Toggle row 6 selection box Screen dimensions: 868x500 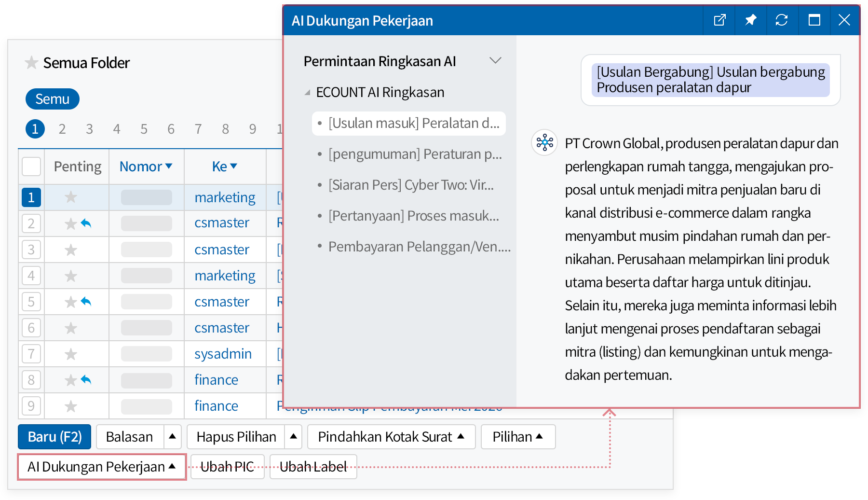(31, 328)
